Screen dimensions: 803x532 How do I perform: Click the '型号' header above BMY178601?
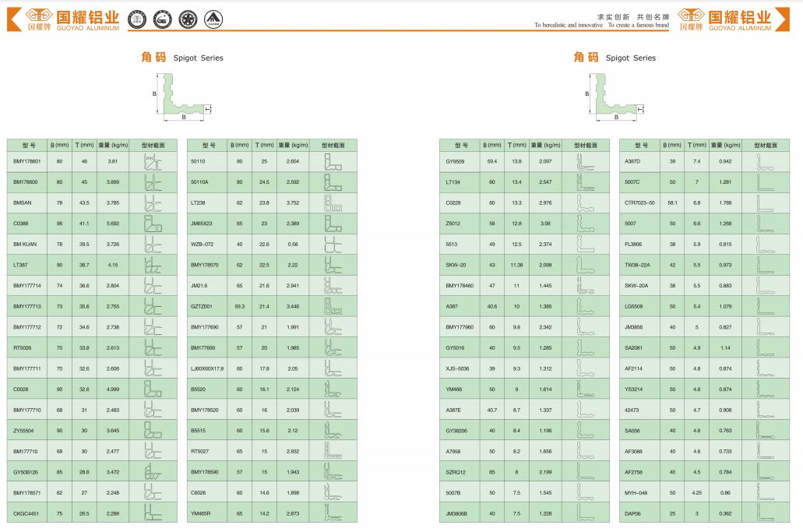click(x=29, y=146)
